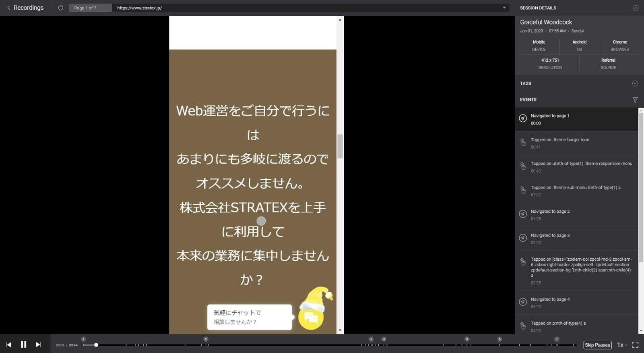Click tap icon of theme-responsive-menu event
The width and height of the screenshot is (644, 353).
[523, 166]
